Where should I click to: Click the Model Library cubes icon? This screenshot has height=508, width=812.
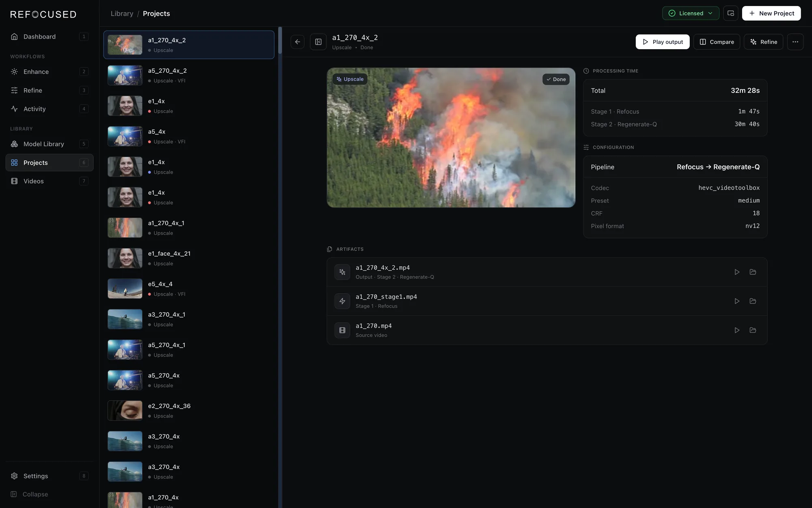pos(14,144)
